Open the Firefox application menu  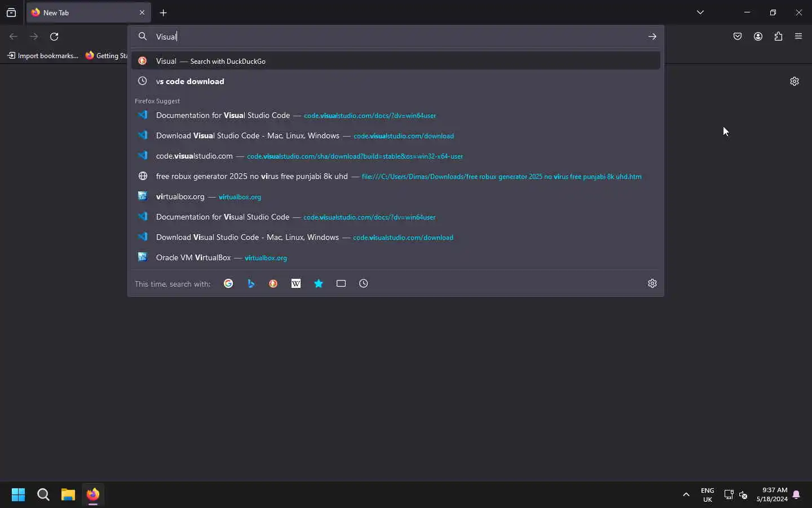(798, 37)
